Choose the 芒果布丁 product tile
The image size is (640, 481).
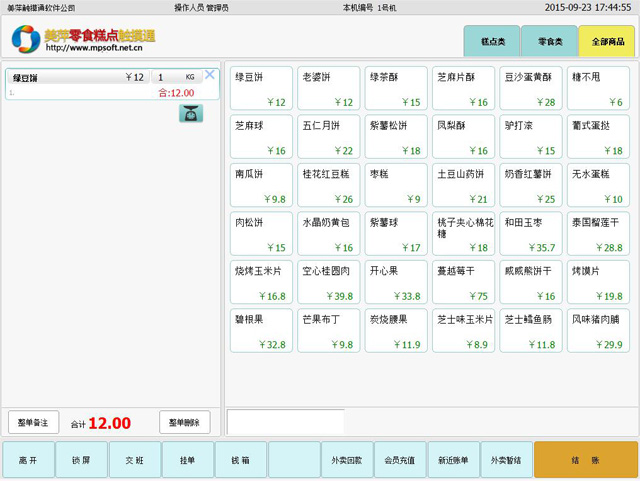click(328, 330)
